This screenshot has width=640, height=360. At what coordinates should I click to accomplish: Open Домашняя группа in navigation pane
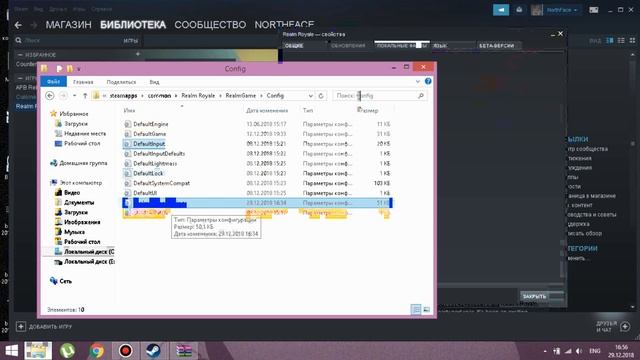(x=83, y=163)
